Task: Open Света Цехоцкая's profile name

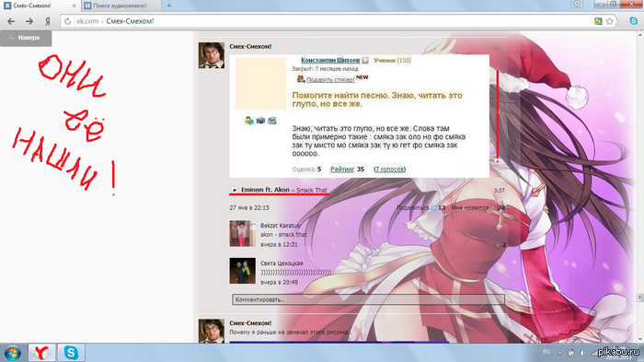Action: [x=282, y=263]
